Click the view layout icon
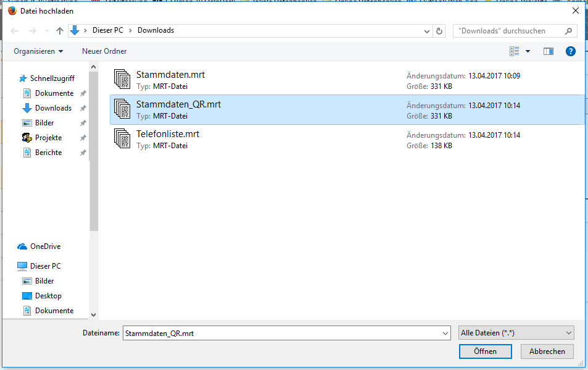This screenshot has width=588, height=370. pyautogui.click(x=515, y=51)
